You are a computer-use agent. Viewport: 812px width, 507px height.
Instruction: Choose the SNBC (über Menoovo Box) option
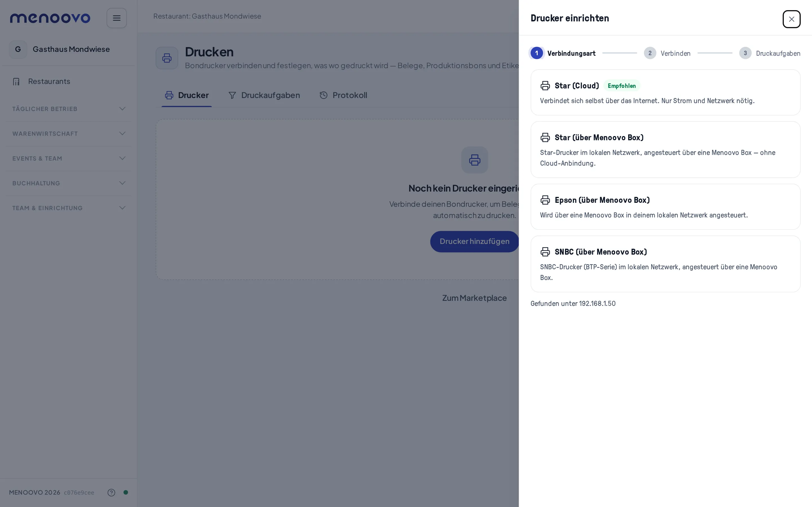[665, 264]
